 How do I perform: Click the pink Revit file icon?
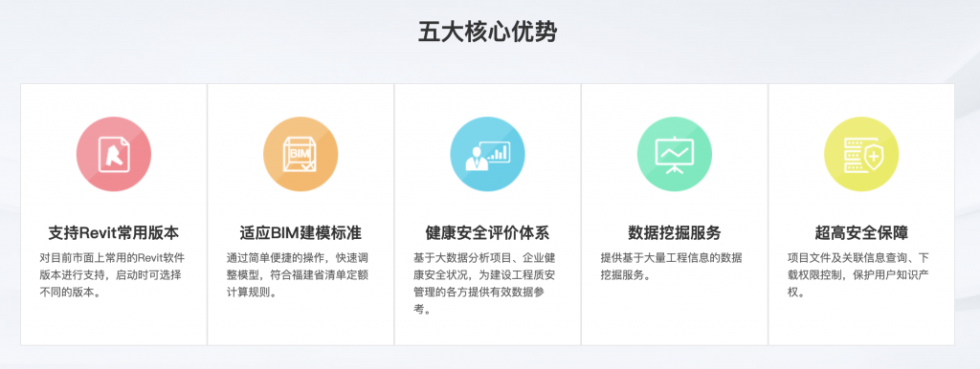114,154
